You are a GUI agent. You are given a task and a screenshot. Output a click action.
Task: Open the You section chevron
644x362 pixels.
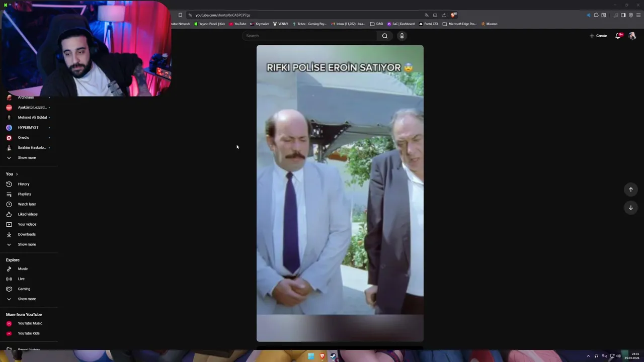click(17, 174)
